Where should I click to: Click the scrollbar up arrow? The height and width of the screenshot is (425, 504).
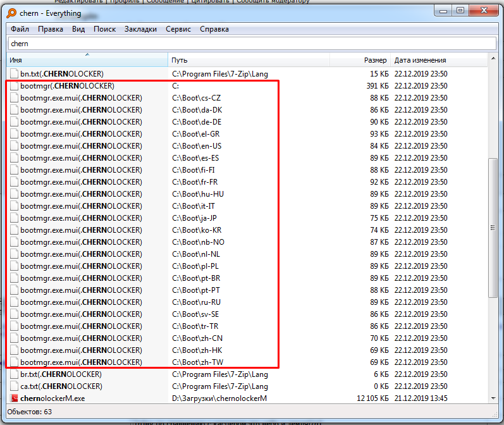493,59
